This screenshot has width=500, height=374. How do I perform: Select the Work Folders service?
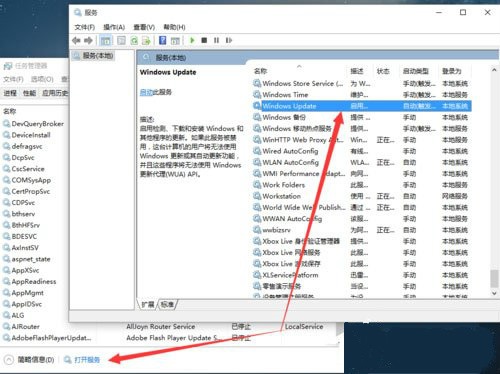(362, 185)
